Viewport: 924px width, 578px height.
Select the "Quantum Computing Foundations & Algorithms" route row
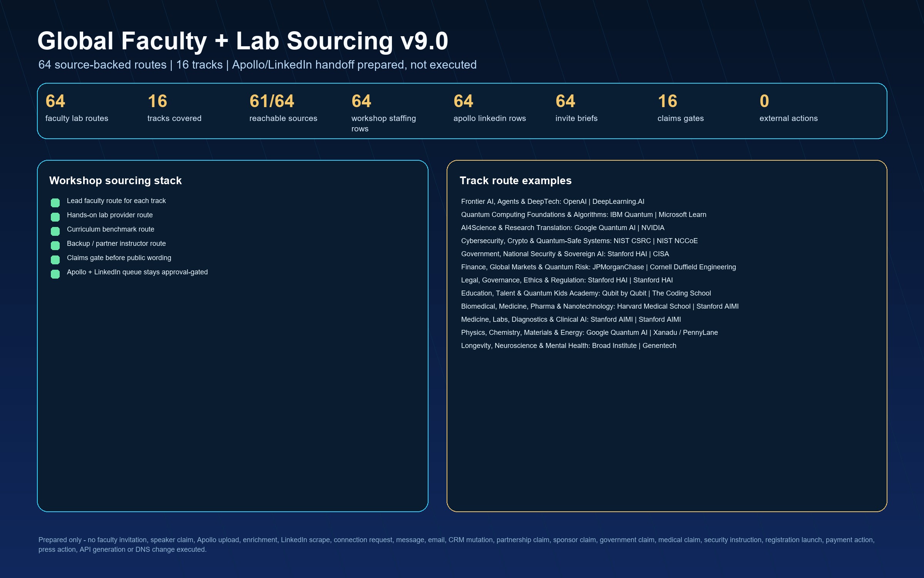point(584,215)
